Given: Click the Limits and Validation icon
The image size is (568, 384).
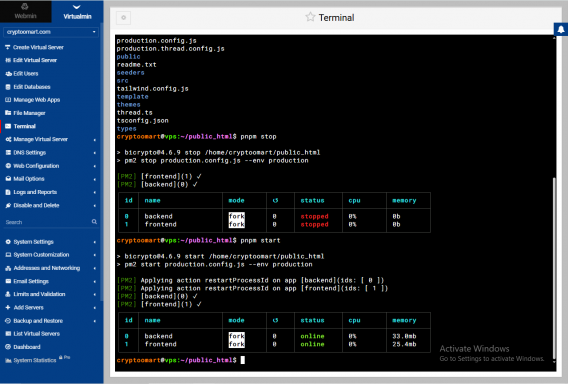Looking at the screenshot, I should click(8, 294).
